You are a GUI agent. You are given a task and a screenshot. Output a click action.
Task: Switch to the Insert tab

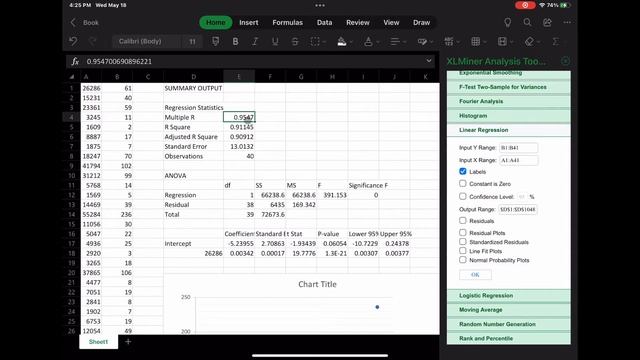249,22
